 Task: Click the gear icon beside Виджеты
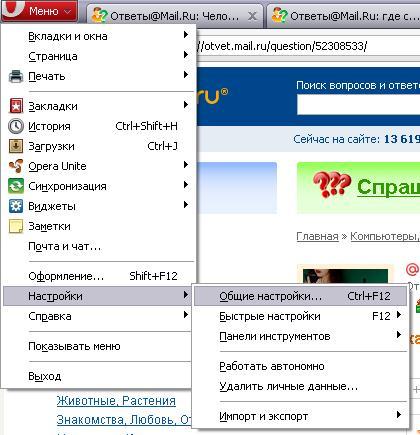[16, 206]
